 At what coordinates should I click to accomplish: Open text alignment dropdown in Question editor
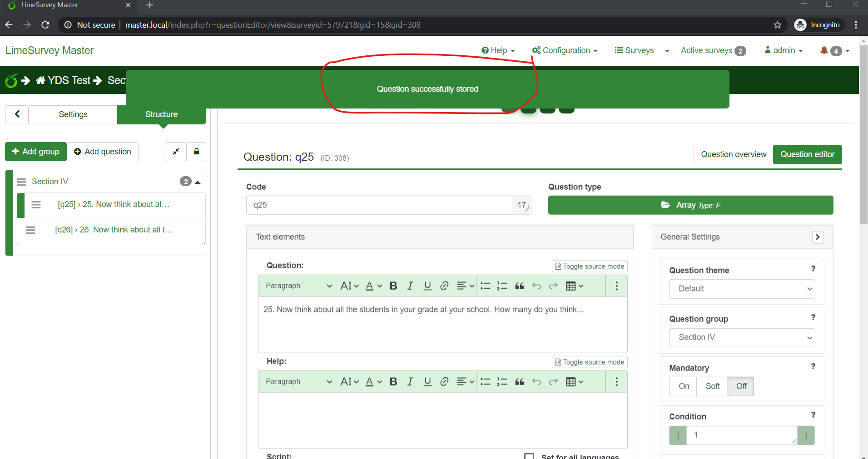(465, 286)
